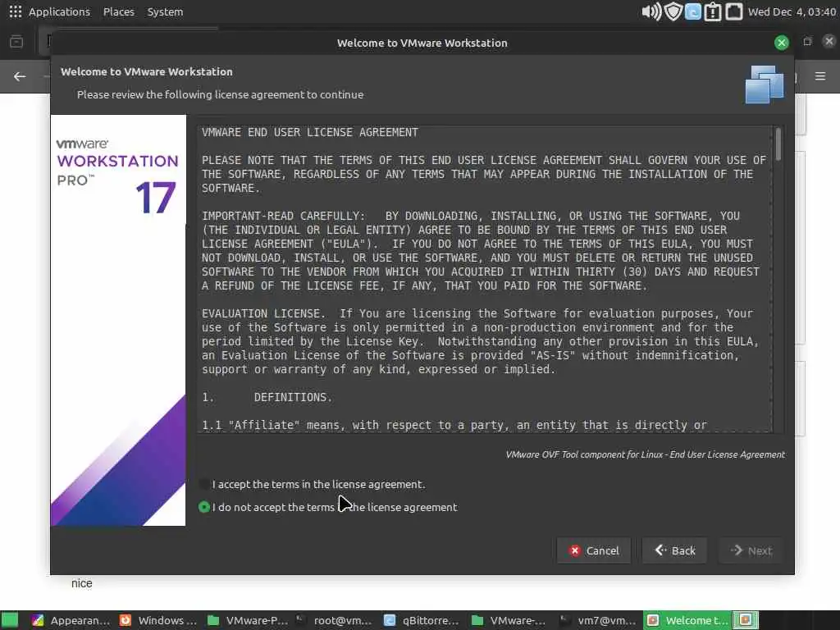
Task: Click background window's top-left panel icon
Action: point(16,42)
